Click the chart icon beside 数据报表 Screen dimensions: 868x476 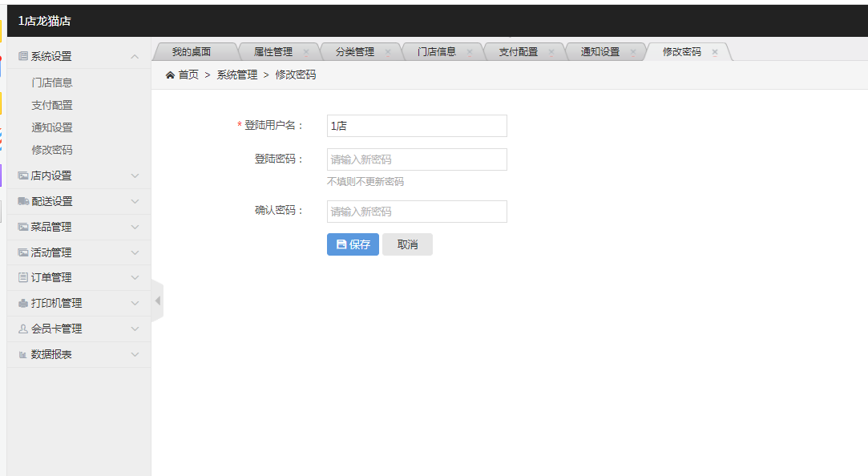click(23, 354)
